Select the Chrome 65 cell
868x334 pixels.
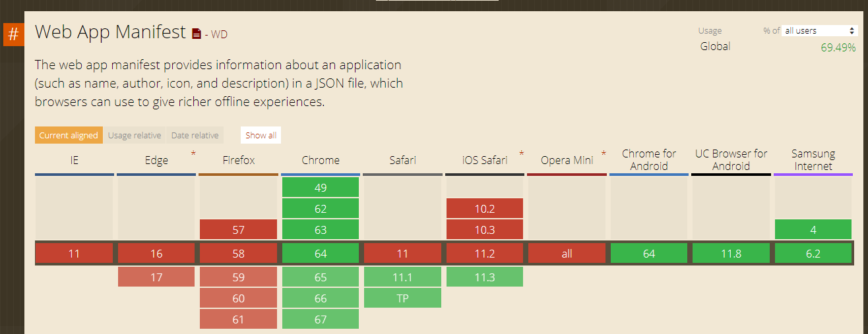[321, 277]
